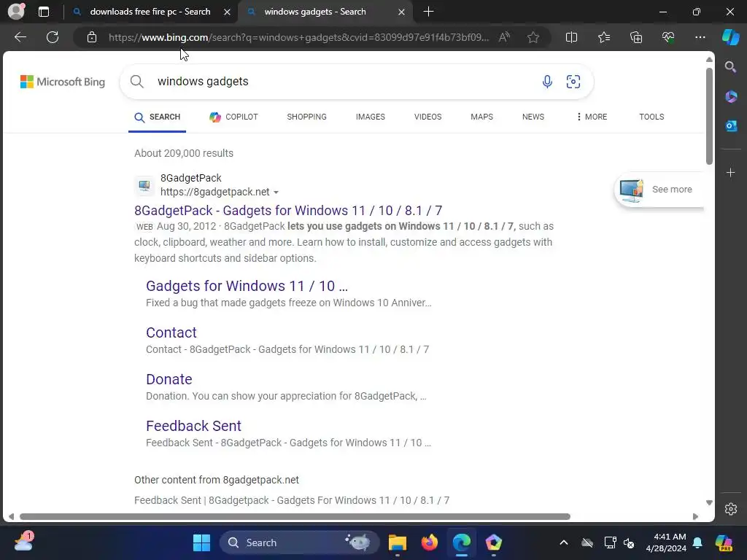Switch to COPILOT tab
The width and height of the screenshot is (747, 560).
[x=233, y=117]
